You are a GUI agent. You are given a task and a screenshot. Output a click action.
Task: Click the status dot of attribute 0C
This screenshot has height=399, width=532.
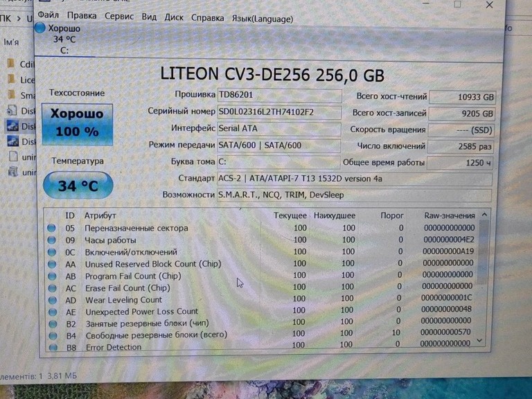click(52, 252)
